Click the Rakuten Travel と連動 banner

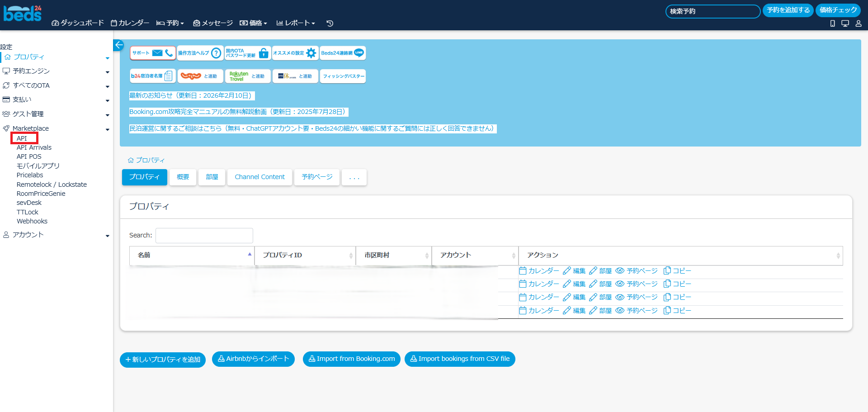tap(247, 76)
